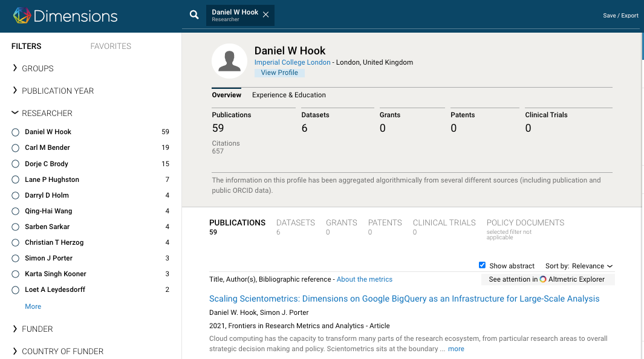The image size is (644, 359).
Task: Uncheck the Show abstract checkbox
Action: point(482,265)
